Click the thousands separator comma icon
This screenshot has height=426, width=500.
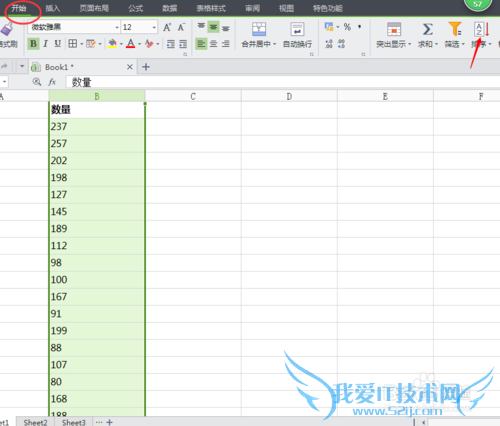(x=360, y=26)
